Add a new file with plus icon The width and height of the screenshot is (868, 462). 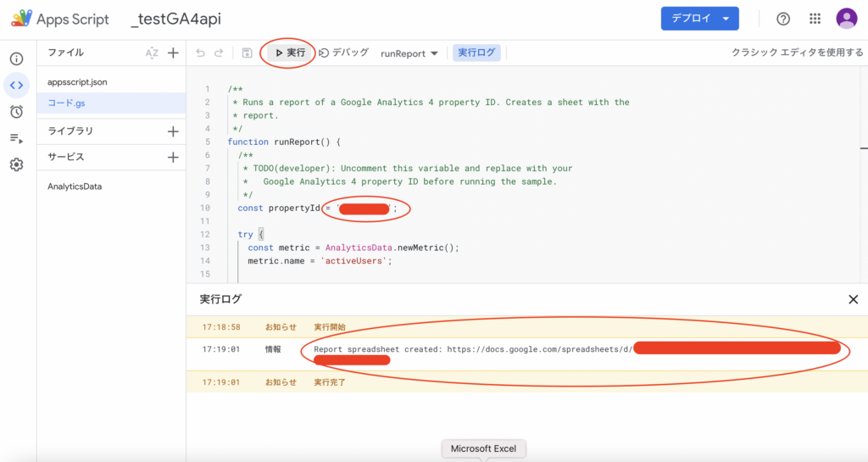pyautogui.click(x=173, y=53)
